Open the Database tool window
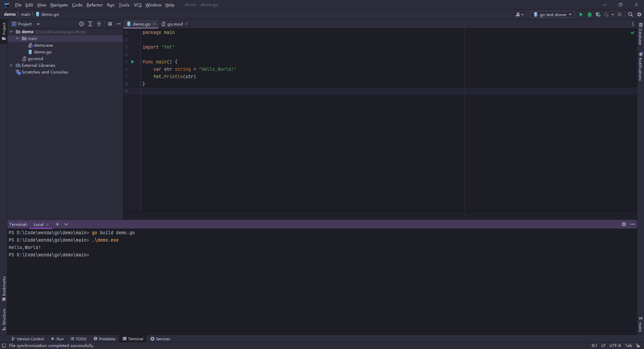This screenshot has height=349, width=644. coord(640,34)
